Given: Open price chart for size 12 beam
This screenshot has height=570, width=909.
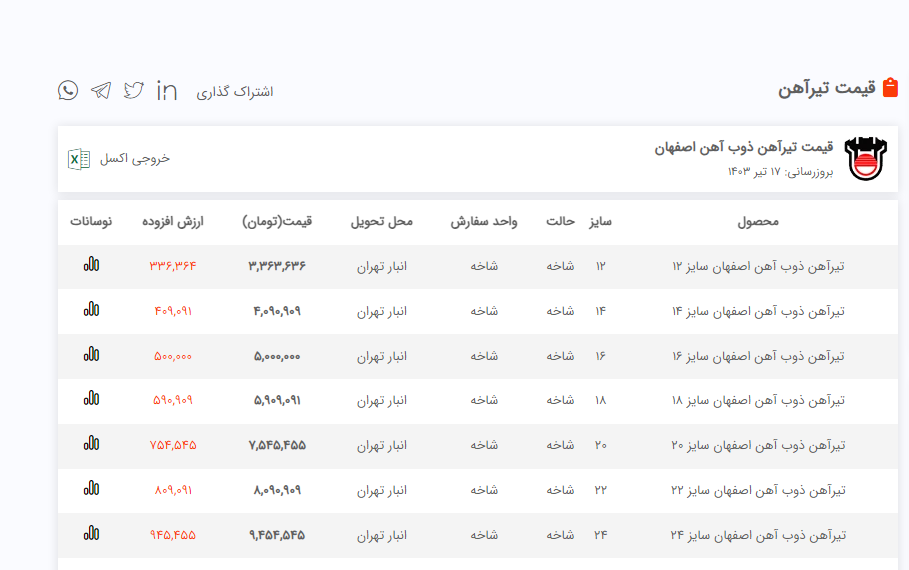Looking at the screenshot, I should coord(91,265).
